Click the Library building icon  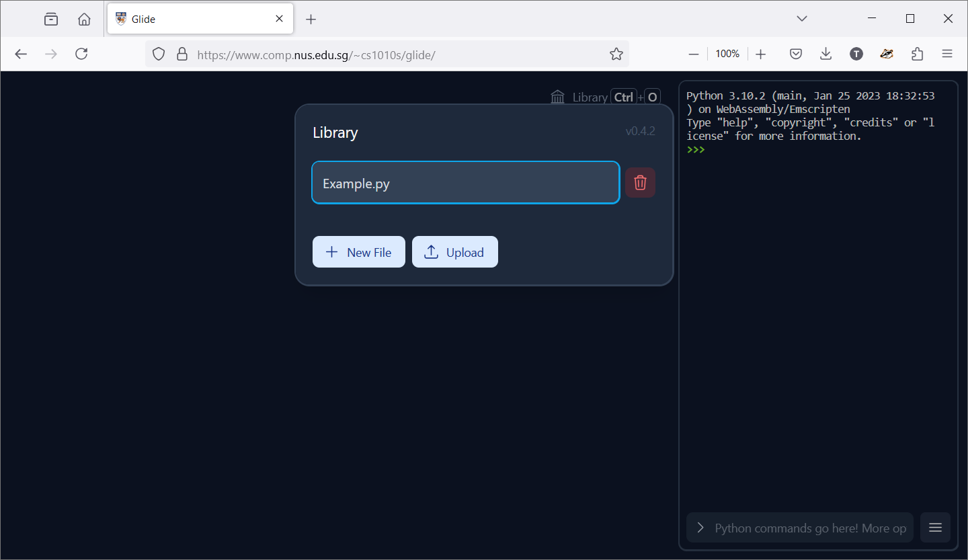click(557, 97)
